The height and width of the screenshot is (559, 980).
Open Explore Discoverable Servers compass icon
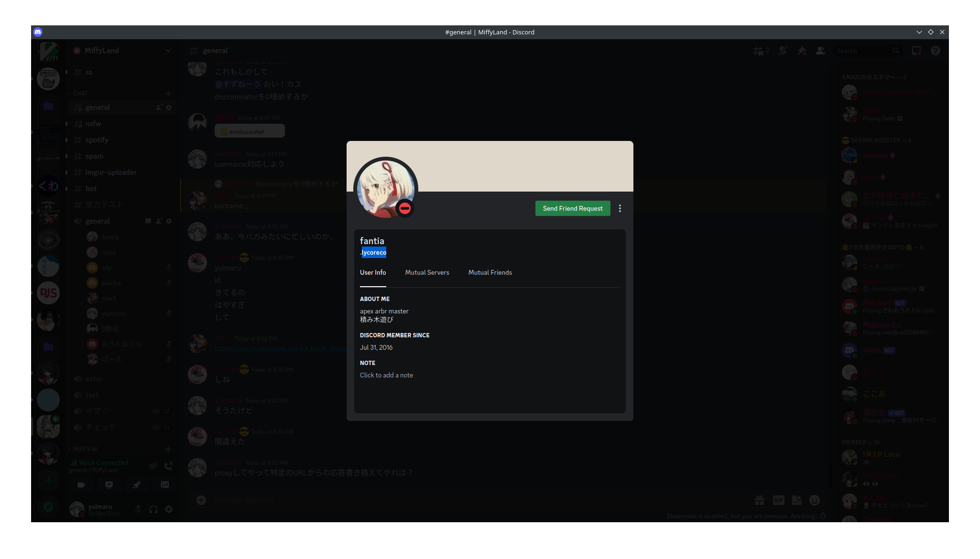click(48, 507)
